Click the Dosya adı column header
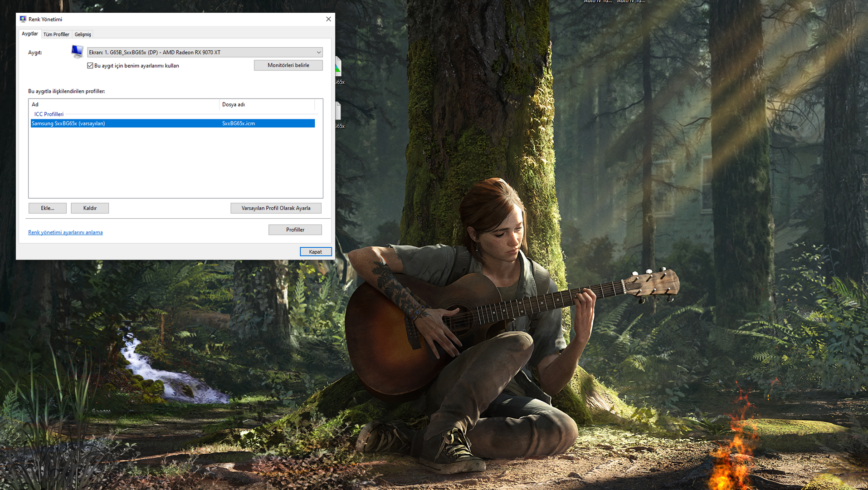 (267, 104)
